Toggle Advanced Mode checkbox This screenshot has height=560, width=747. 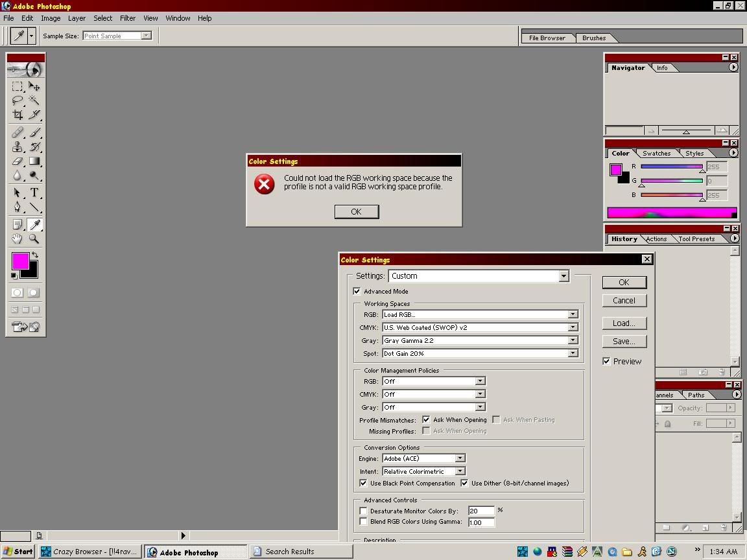[x=357, y=291]
